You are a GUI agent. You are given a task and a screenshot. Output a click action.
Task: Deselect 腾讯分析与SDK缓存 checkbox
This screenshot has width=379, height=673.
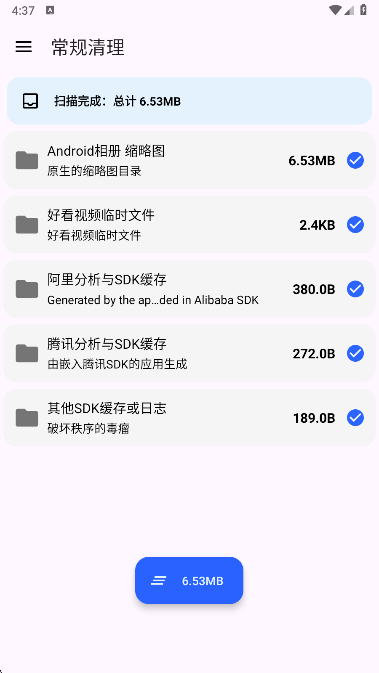[x=355, y=353]
